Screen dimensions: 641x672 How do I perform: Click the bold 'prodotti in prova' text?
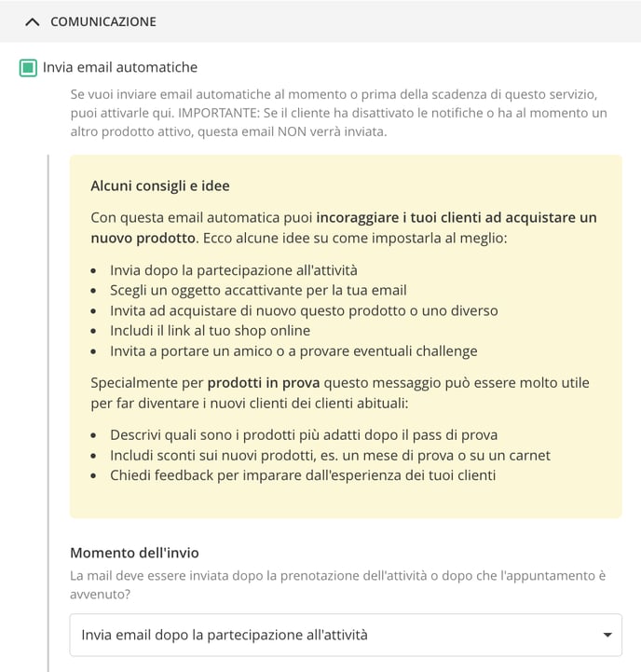(x=264, y=383)
